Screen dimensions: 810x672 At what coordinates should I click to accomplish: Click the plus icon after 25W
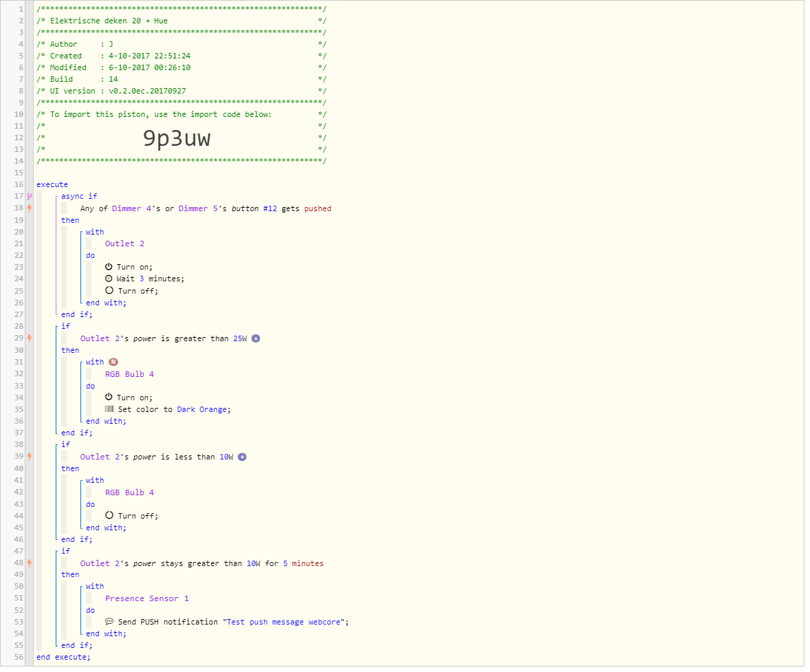(x=256, y=338)
